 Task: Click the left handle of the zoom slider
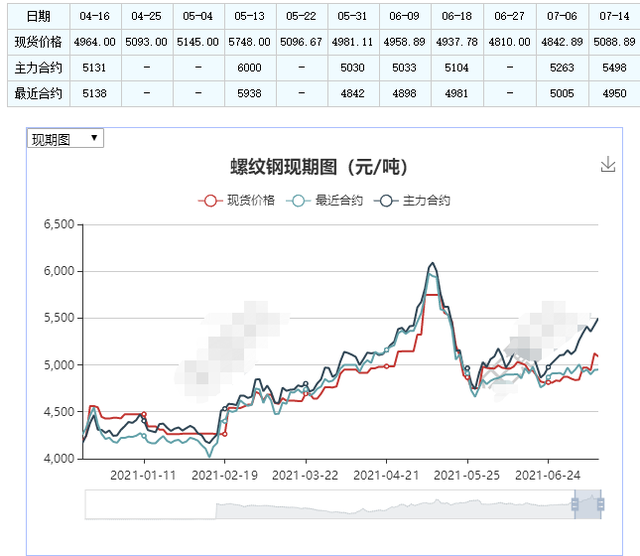point(575,505)
